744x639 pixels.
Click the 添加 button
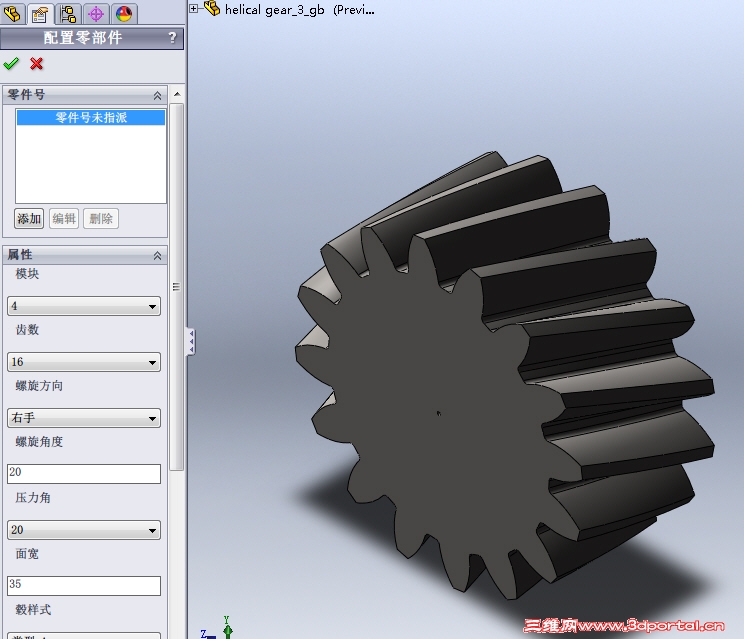29,219
